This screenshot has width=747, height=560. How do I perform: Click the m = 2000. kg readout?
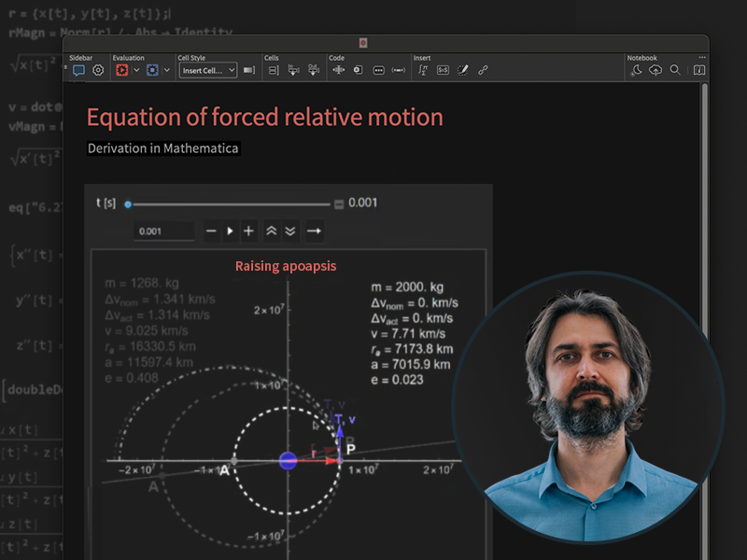(x=407, y=287)
